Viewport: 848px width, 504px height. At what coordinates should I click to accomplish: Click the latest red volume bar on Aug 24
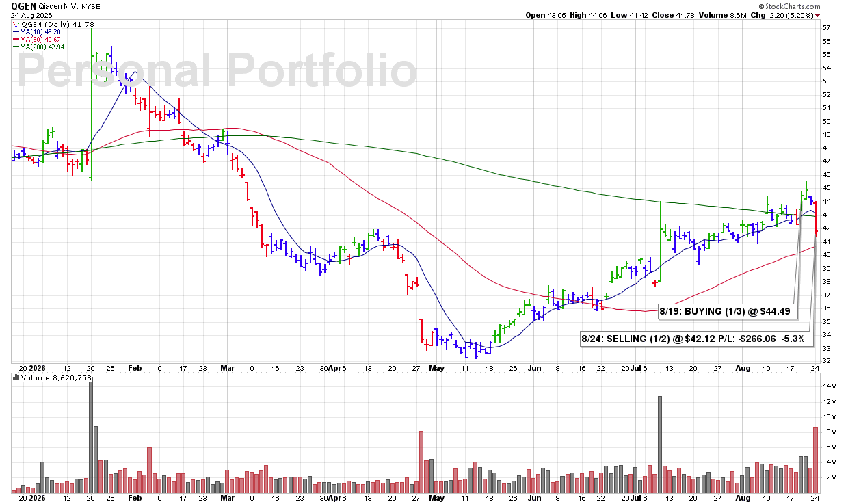coord(815,460)
